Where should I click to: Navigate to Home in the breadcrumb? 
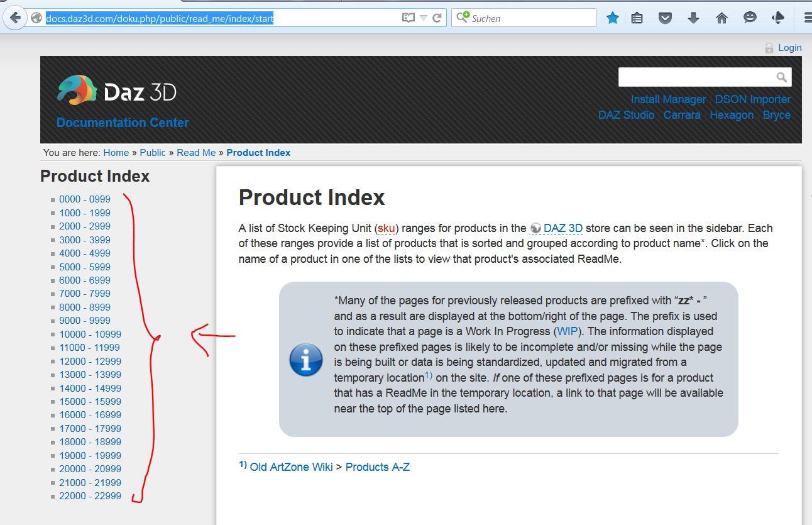pyautogui.click(x=116, y=153)
